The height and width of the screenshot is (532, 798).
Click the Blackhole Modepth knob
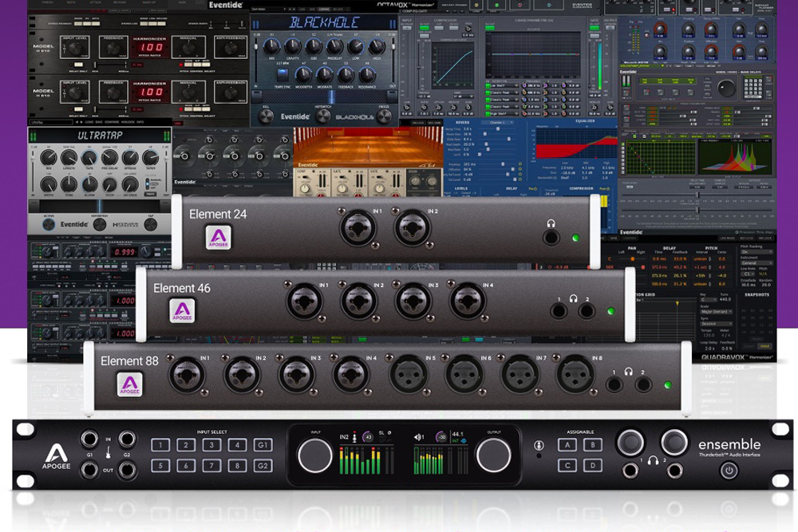coord(303,75)
